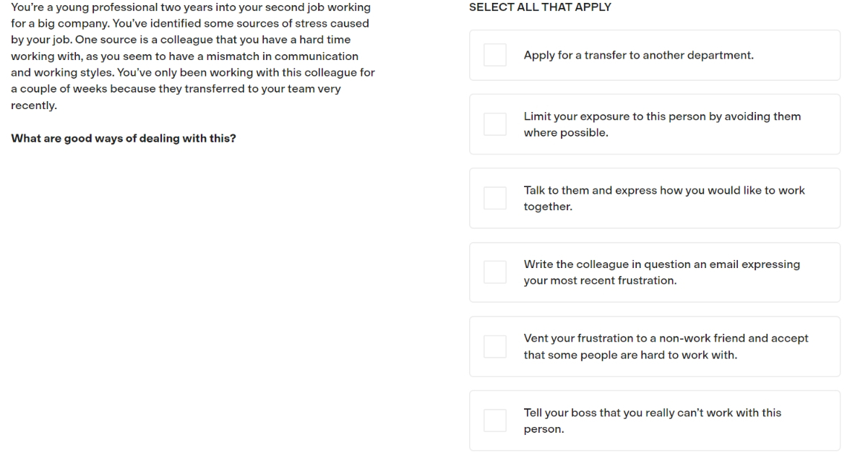Mark the 'Tell your boss' checkbox
The height and width of the screenshot is (453, 868).
pyautogui.click(x=495, y=420)
